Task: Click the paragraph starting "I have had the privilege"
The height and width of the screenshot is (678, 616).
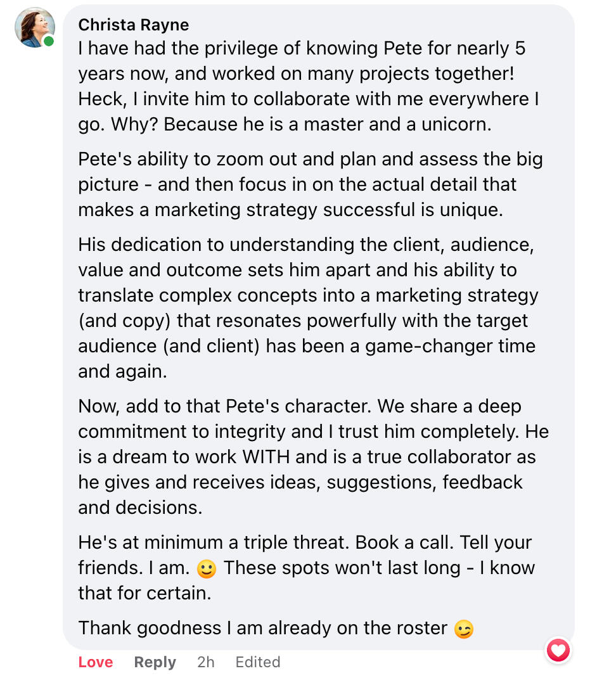Action: click(304, 86)
